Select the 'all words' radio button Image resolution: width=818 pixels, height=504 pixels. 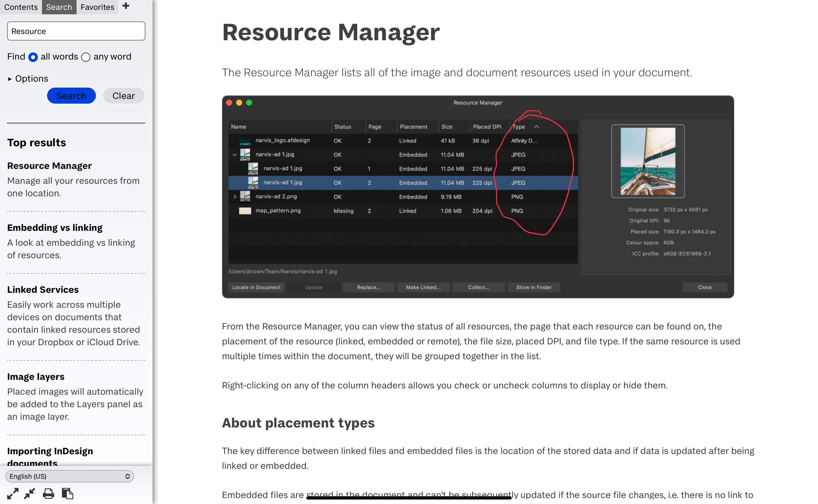33,57
